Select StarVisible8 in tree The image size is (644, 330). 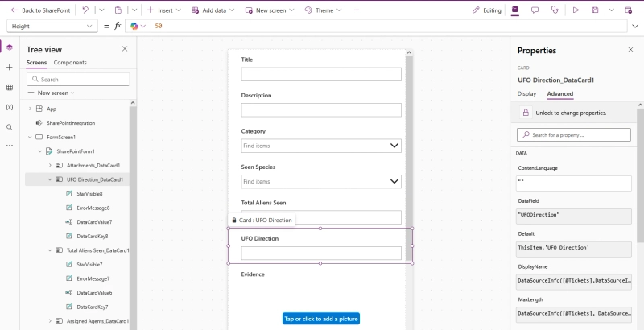(89, 194)
